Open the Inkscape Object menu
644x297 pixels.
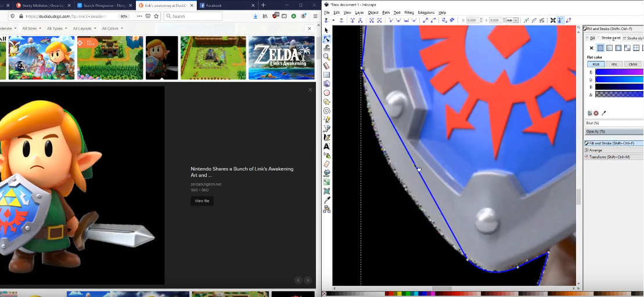(x=373, y=13)
